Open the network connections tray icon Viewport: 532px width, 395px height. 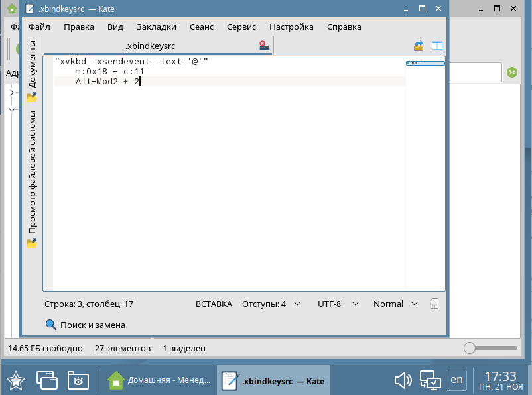coord(430,380)
